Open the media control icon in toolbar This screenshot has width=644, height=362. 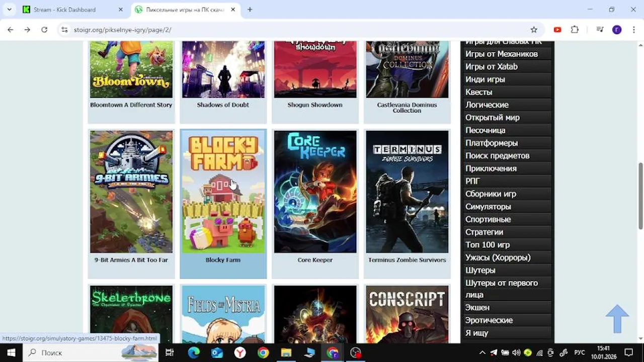click(600, 30)
